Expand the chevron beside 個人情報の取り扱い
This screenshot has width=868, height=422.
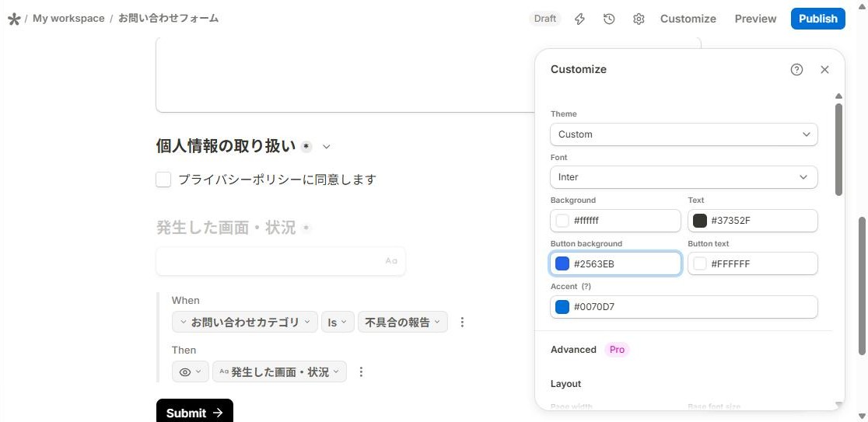click(x=327, y=147)
